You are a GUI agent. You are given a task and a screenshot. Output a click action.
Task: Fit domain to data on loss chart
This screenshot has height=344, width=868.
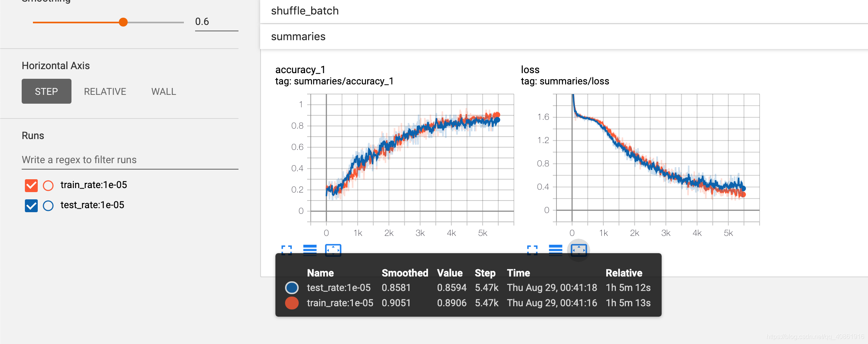[579, 250]
